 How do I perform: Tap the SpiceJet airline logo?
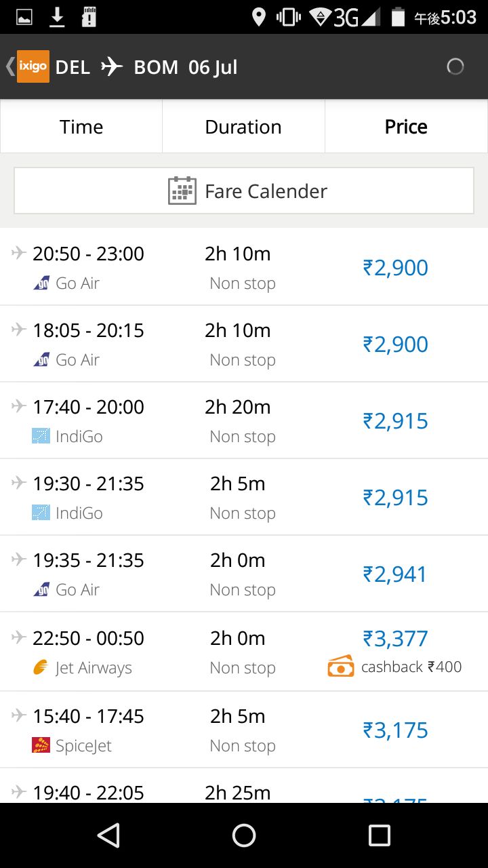pos(41,745)
